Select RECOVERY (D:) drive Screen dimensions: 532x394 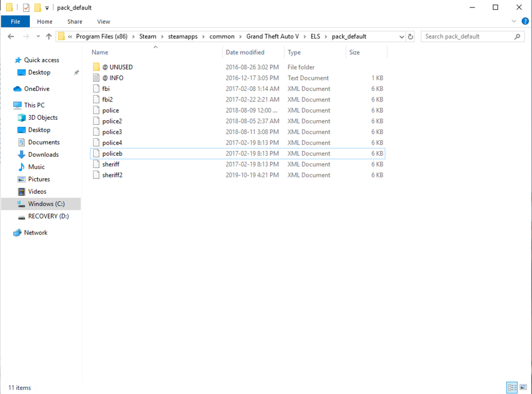[x=48, y=216]
